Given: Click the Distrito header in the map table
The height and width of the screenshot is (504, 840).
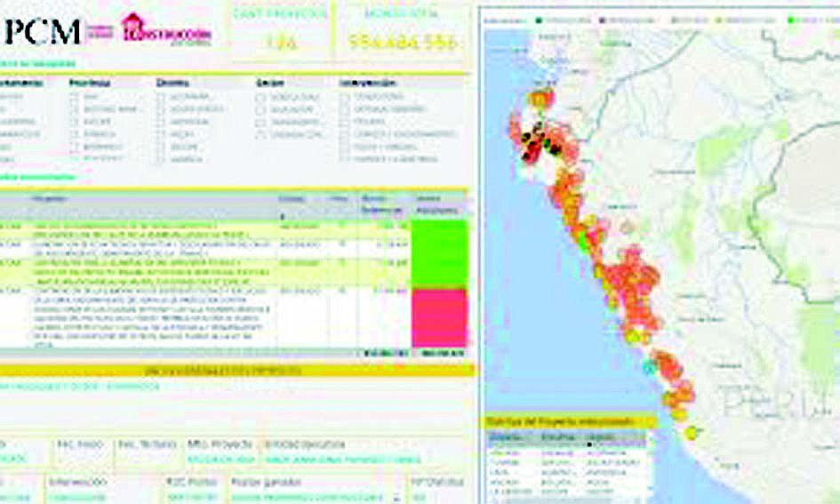Looking at the screenshot, I should (x=501, y=438).
